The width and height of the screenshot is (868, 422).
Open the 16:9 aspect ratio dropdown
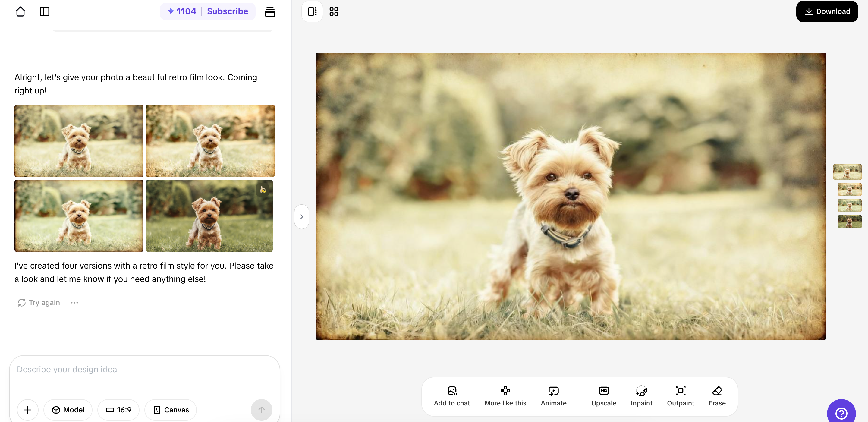(x=119, y=410)
